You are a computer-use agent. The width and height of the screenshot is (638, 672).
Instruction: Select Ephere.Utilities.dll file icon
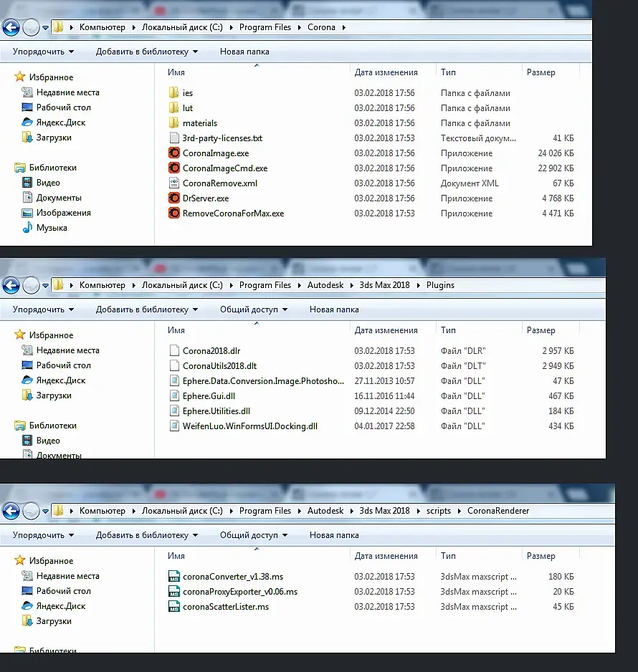click(x=173, y=411)
